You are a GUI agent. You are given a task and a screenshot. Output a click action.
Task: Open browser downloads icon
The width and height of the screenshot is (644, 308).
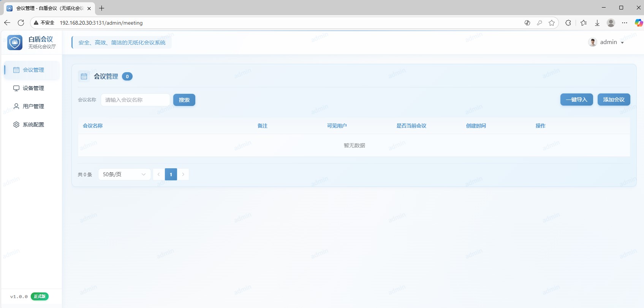(x=597, y=23)
